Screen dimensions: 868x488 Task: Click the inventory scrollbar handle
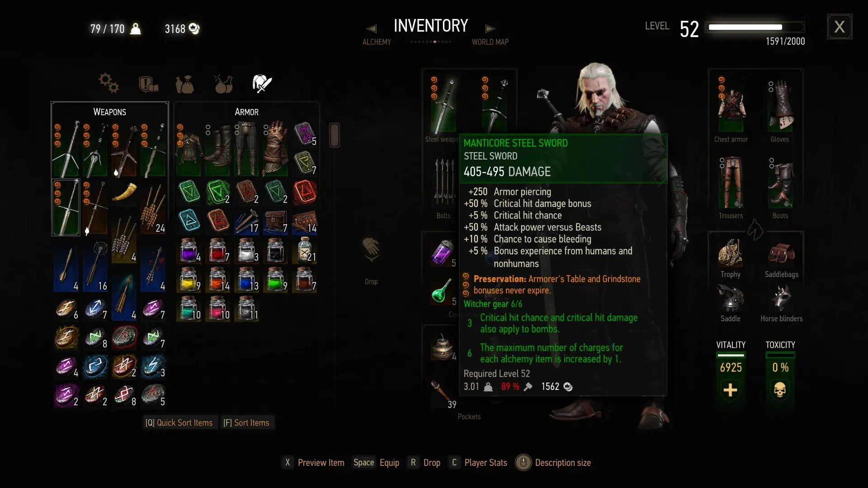click(335, 135)
